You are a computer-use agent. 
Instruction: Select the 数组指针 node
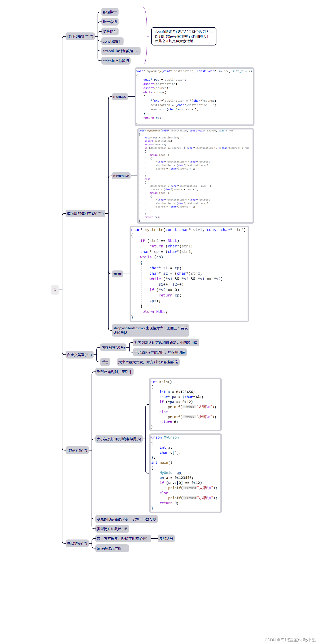pos(110,12)
